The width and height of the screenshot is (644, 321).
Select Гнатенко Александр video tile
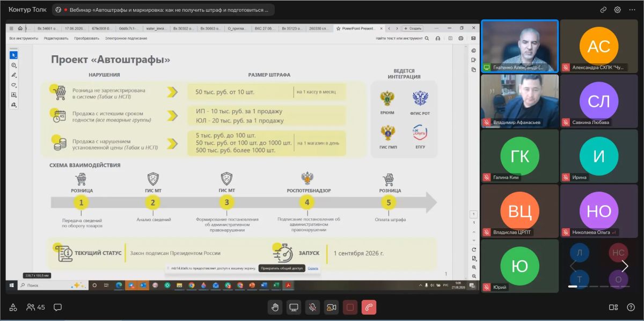(x=519, y=46)
